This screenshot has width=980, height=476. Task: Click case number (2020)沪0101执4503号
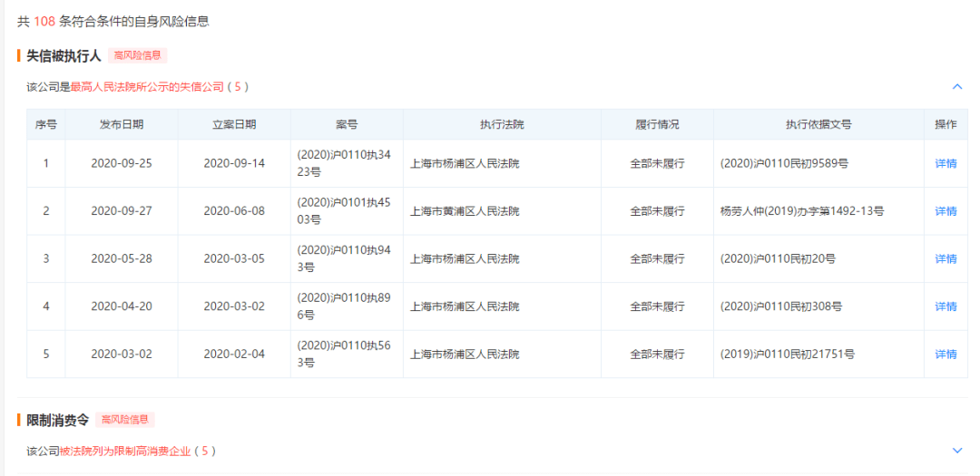[x=344, y=211]
